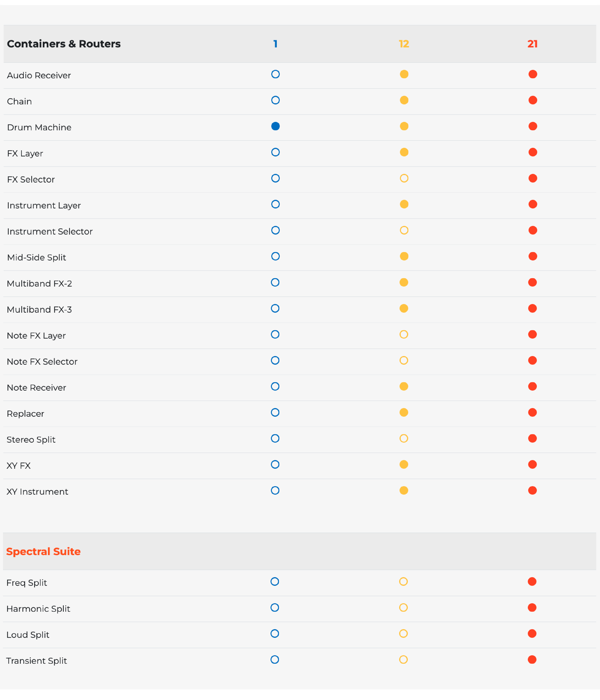The image size is (600, 700).
Task: Click the red Audio Receiver dot
Action: 533,74
